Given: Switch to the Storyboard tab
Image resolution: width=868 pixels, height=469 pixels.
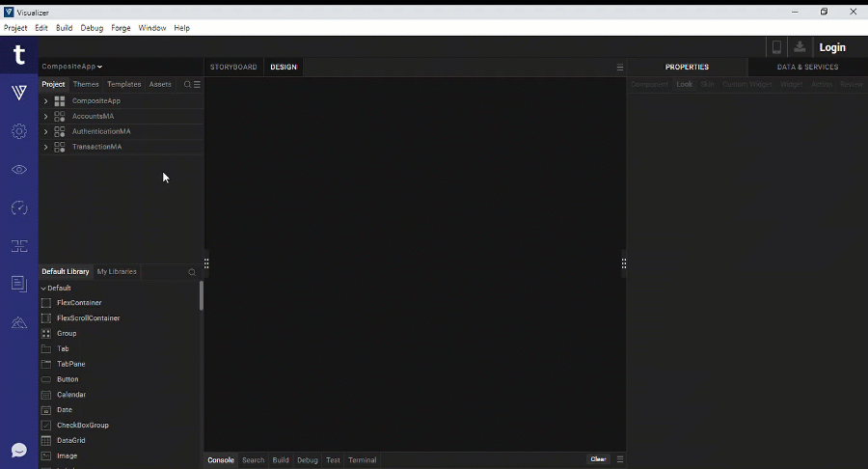Looking at the screenshot, I should 233,68.
